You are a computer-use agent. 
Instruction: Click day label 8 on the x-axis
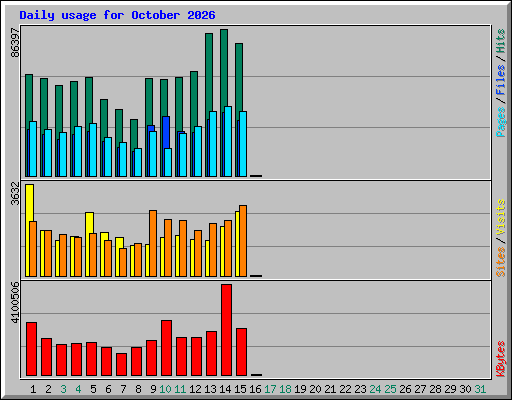pyautogui.click(x=138, y=389)
